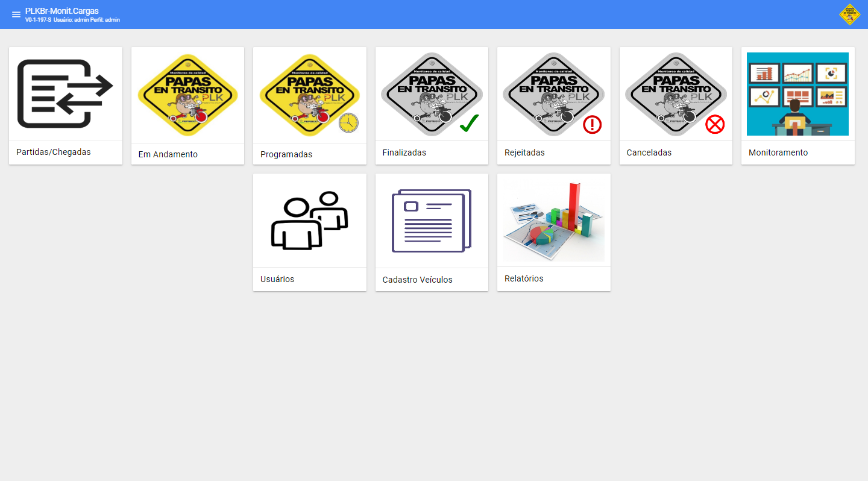Click the Papas en Transito logo in header
The image size is (868, 481).
[849, 14]
